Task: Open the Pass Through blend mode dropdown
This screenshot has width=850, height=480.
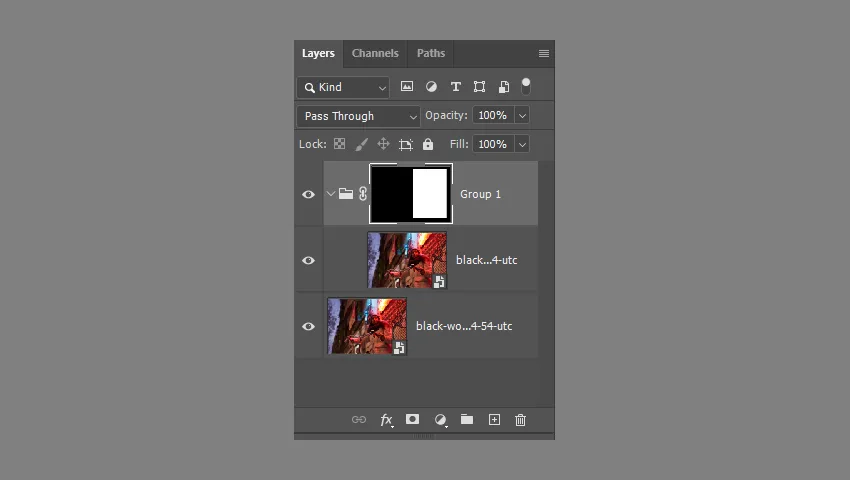Action: pyautogui.click(x=359, y=116)
